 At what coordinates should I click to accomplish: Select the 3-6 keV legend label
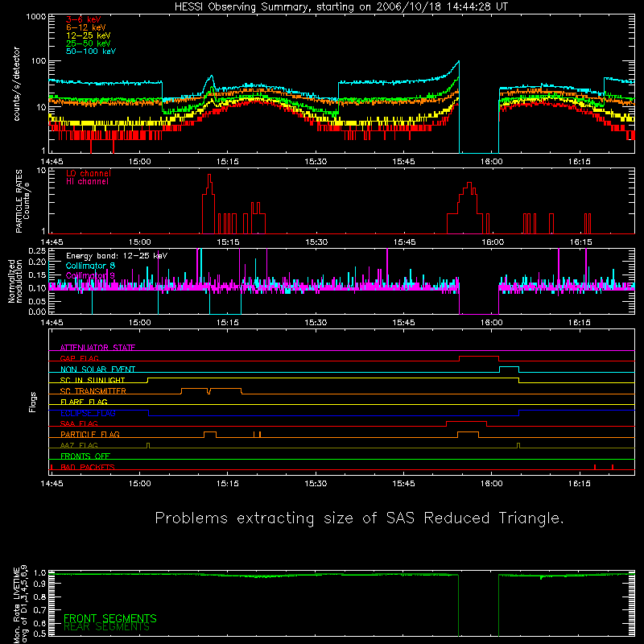[x=84, y=19]
